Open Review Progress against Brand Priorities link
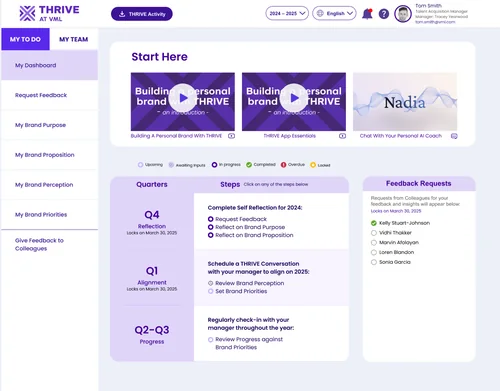The width and height of the screenshot is (500, 391). click(249, 343)
